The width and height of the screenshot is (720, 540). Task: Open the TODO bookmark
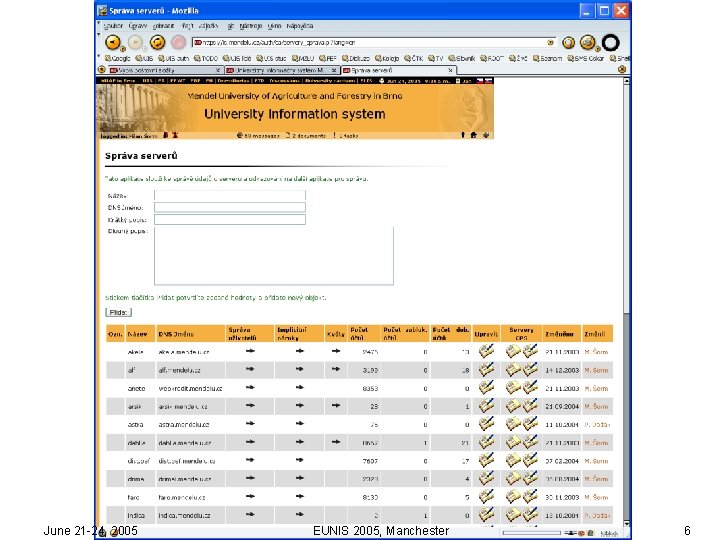pos(206,58)
